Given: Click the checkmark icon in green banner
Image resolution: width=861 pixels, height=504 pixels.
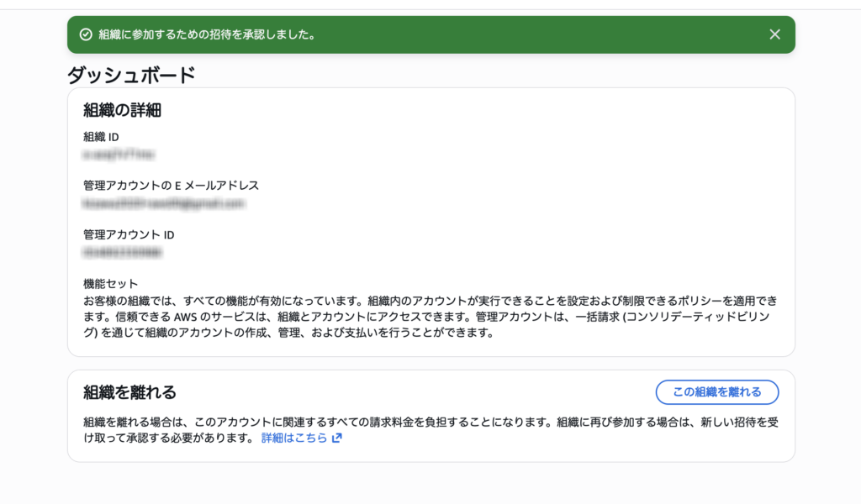Looking at the screenshot, I should click(86, 34).
